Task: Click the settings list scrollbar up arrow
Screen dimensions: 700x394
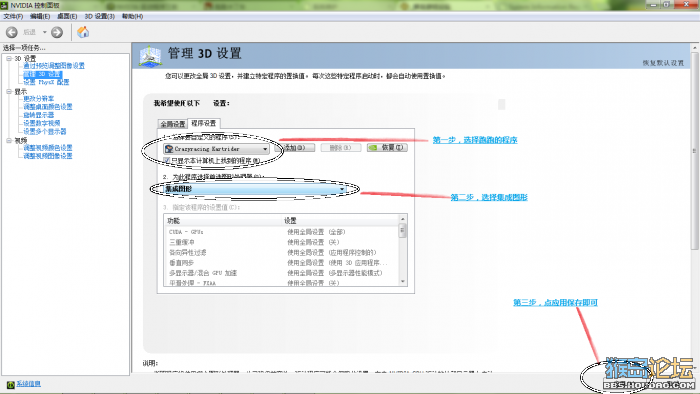Action: coord(403,219)
